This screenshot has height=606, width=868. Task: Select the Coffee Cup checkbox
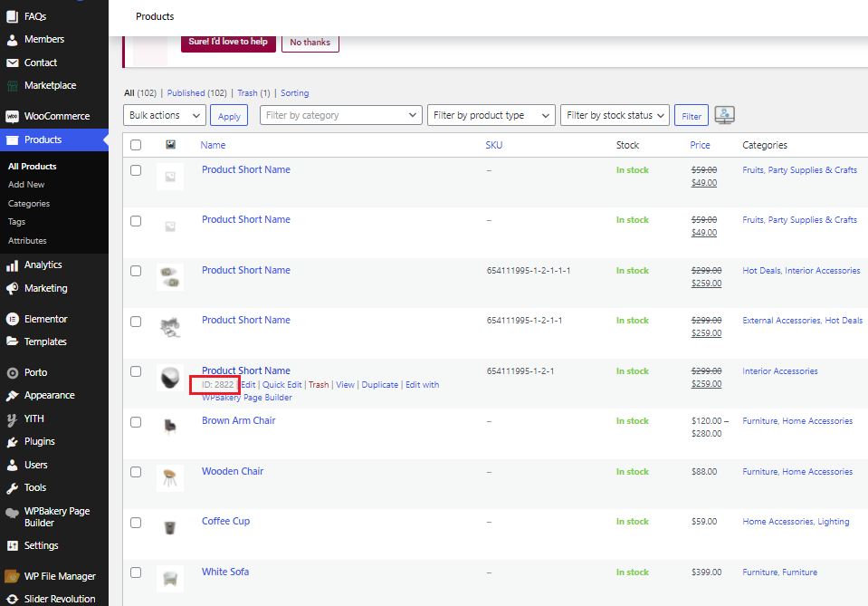click(136, 523)
